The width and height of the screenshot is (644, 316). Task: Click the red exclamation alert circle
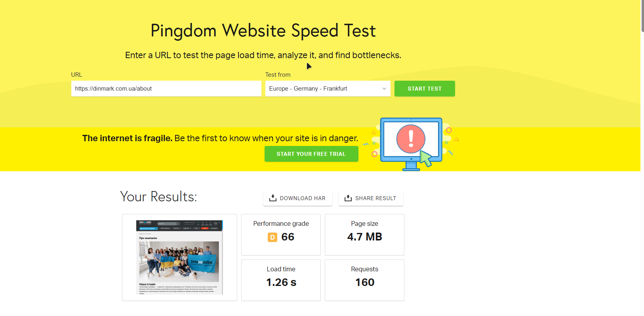(x=411, y=139)
